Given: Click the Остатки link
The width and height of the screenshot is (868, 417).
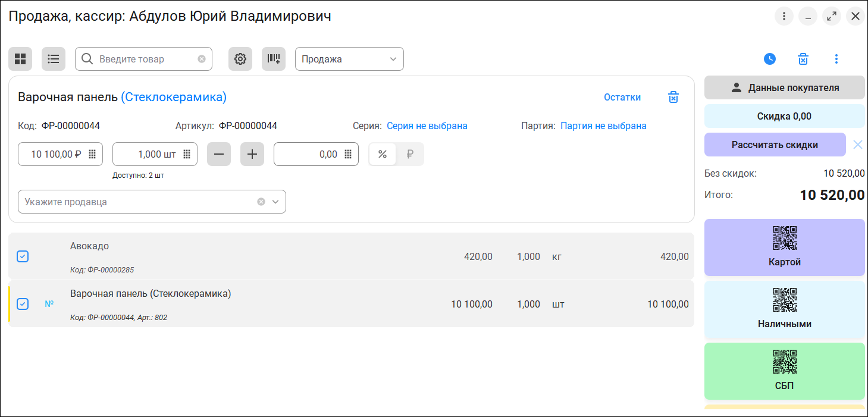Looking at the screenshot, I should click(x=622, y=98).
